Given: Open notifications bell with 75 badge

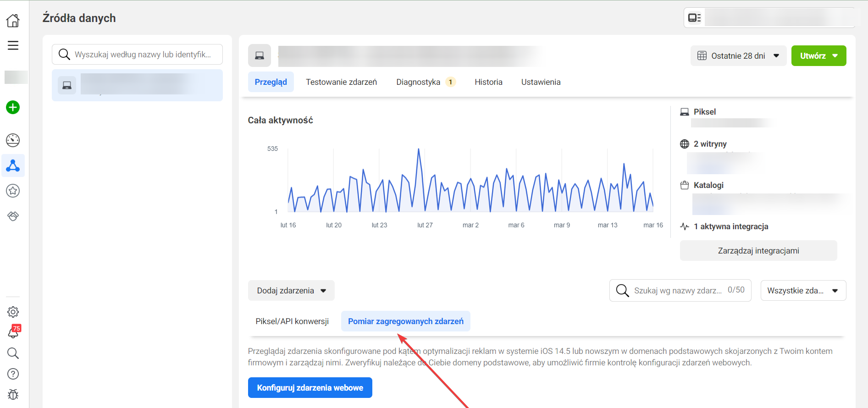Looking at the screenshot, I should coord(13,332).
